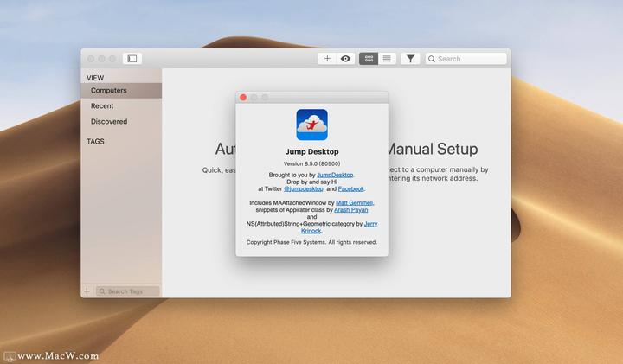Switch to icon grid view
The width and height of the screenshot is (623, 364).
(x=369, y=59)
